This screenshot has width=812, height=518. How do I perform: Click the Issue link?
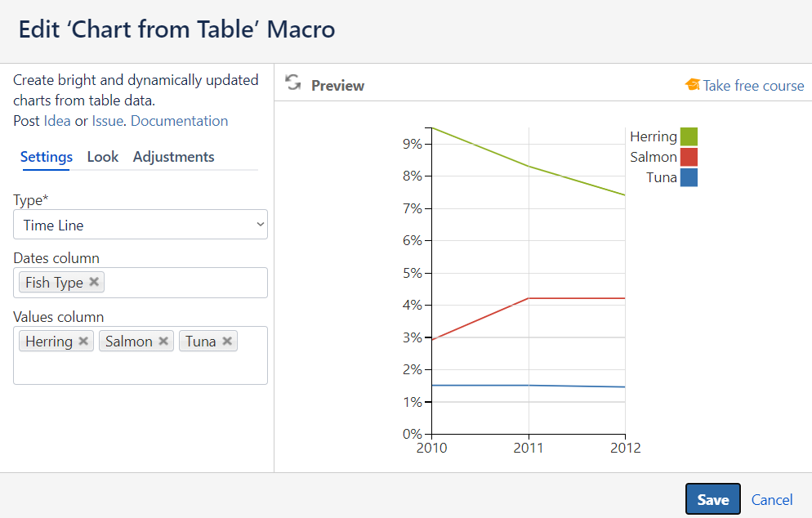pos(107,121)
